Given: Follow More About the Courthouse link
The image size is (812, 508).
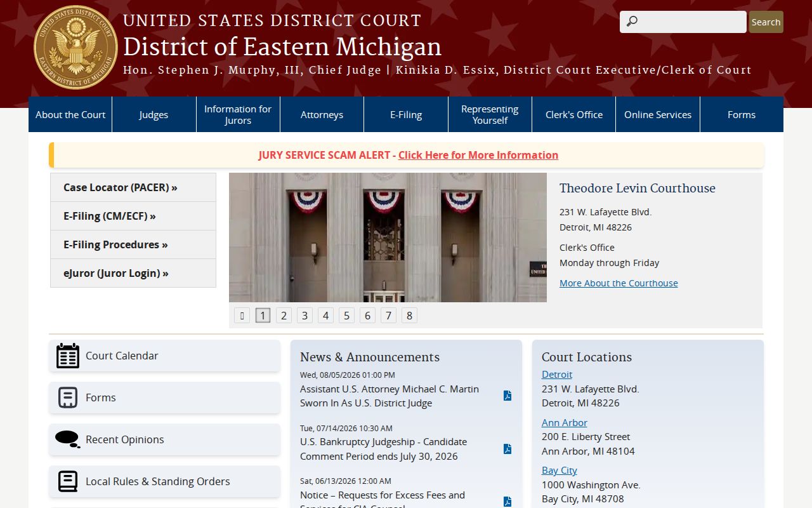Looking at the screenshot, I should pyautogui.click(x=619, y=283).
